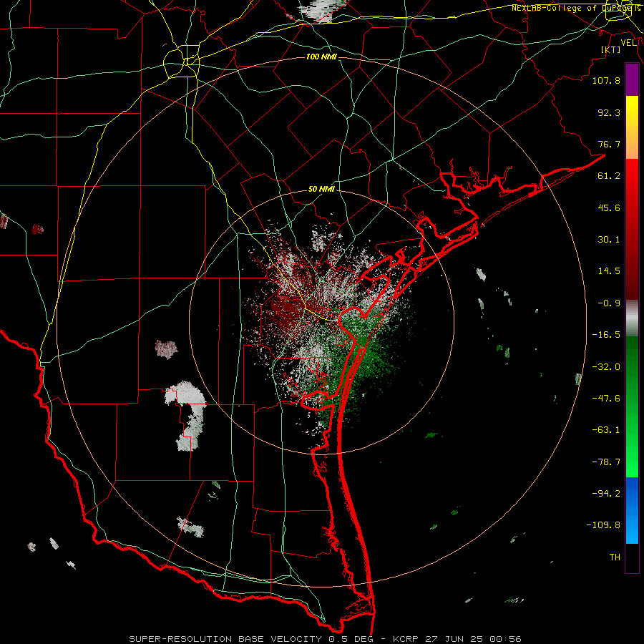Click the SUPER-RESOLUTION BASE VELOCITY caption
This screenshot has height=644, width=644.
tap(326, 639)
